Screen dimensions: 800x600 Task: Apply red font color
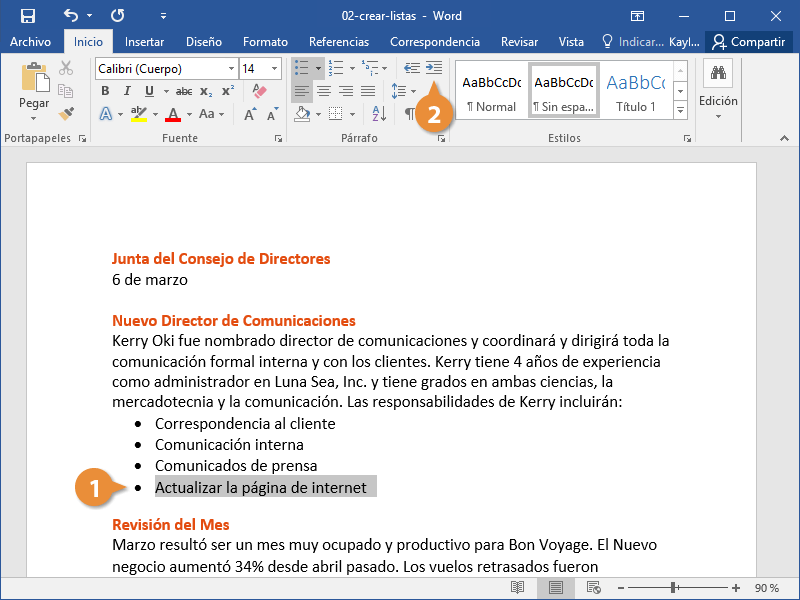pyautogui.click(x=173, y=114)
